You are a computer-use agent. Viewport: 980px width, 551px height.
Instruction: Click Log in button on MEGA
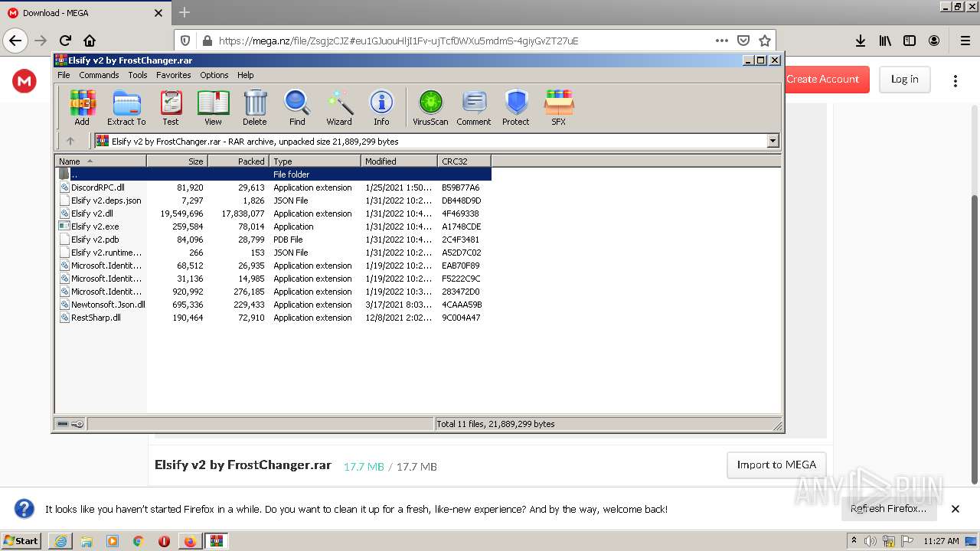904,79
